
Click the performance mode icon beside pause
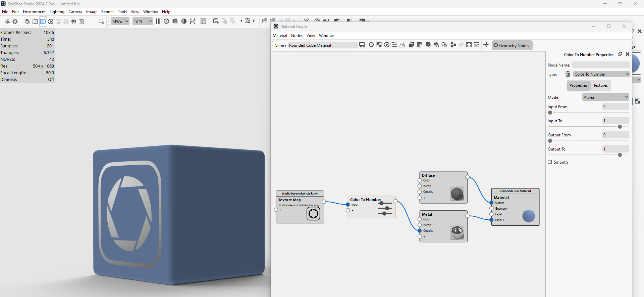[x=166, y=21]
